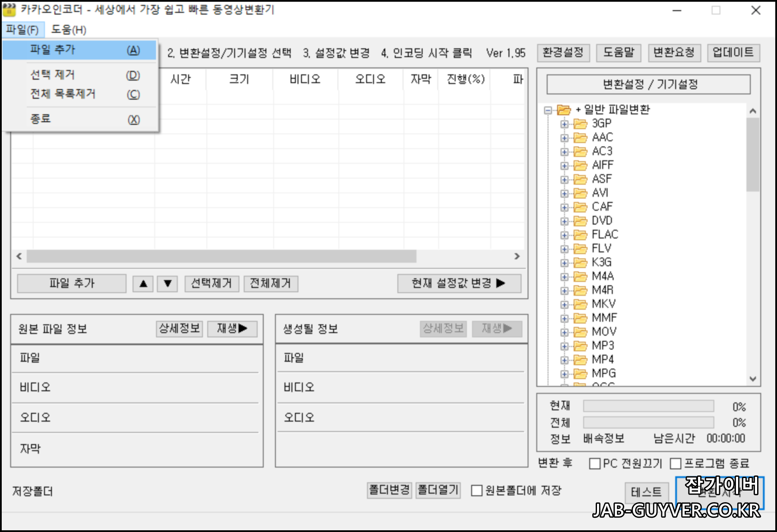Click the 전체제거 button
This screenshot has height=532, width=777.
pyautogui.click(x=271, y=283)
